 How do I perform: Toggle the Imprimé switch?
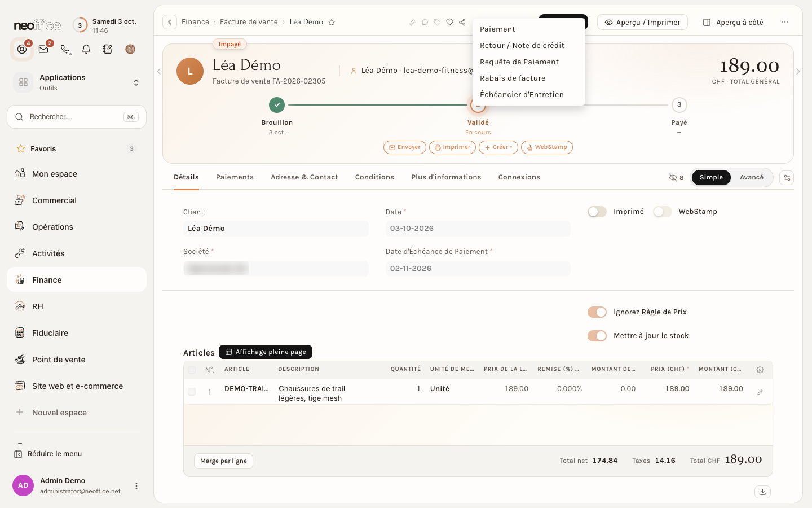coord(597,212)
